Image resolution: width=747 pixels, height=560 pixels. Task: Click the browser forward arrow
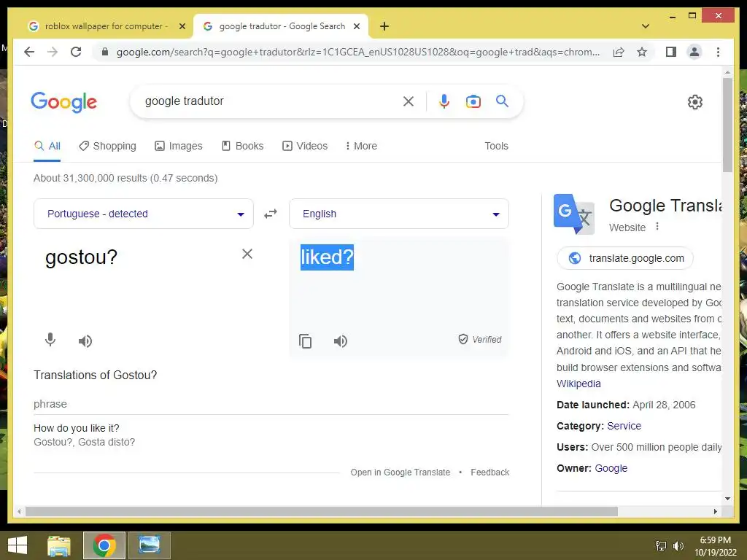tap(53, 52)
